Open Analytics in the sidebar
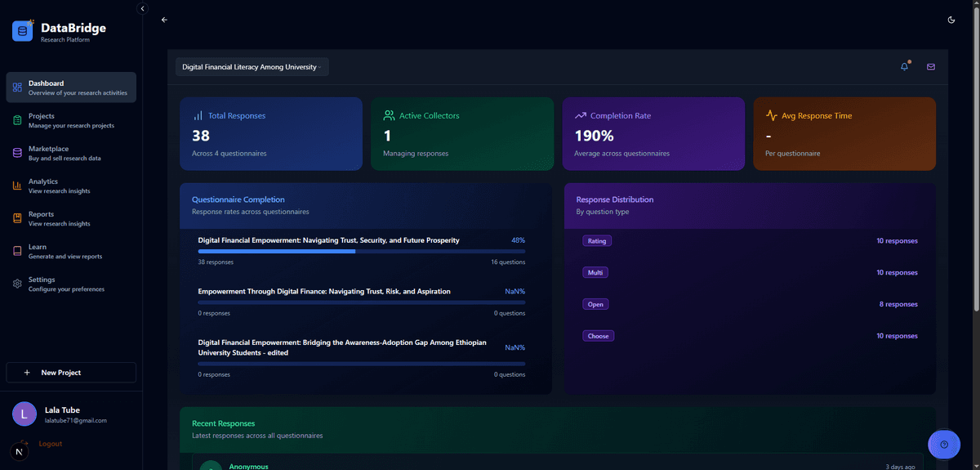 click(x=71, y=186)
